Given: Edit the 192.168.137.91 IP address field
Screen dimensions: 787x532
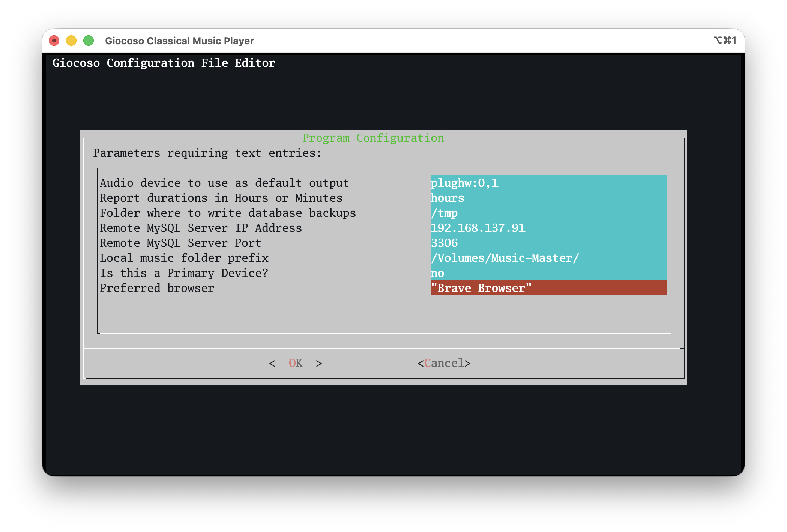Looking at the screenshot, I should (548, 228).
